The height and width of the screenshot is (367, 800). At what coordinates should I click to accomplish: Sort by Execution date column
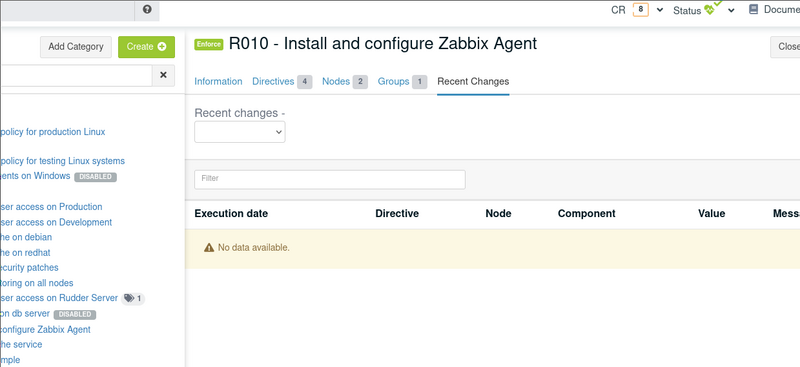pyautogui.click(x=231, y=213)
